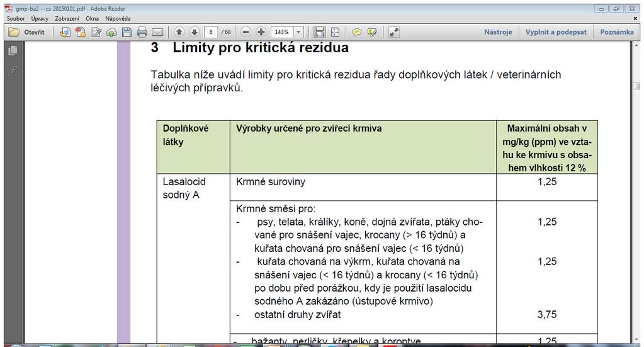The image size is (644, 347).
Task: Toggle read mode with expand arrows icon
Action: click(393, 32)
